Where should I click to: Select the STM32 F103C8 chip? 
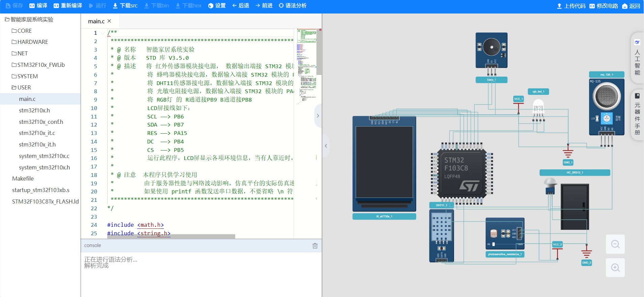tap(462, 173)
